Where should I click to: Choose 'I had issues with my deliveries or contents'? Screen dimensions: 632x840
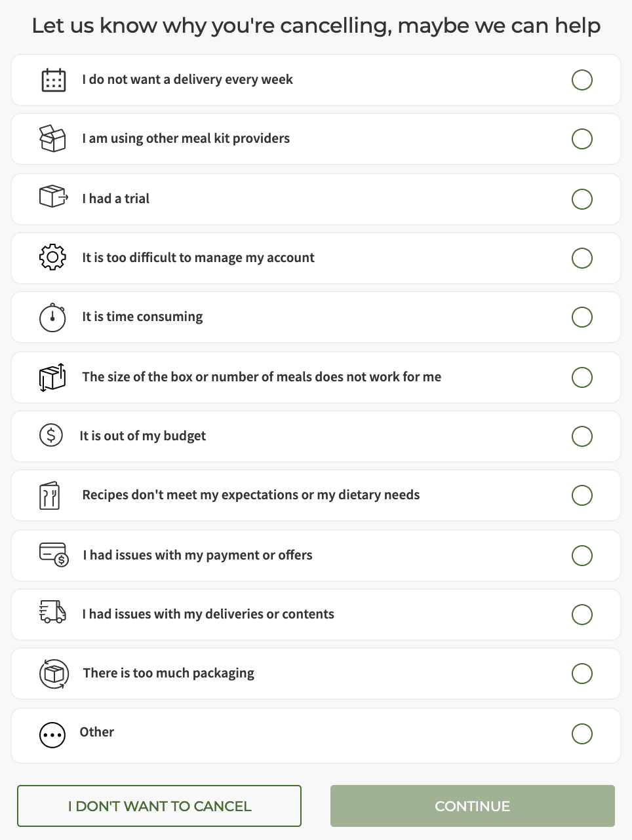[x=316, y=615]
